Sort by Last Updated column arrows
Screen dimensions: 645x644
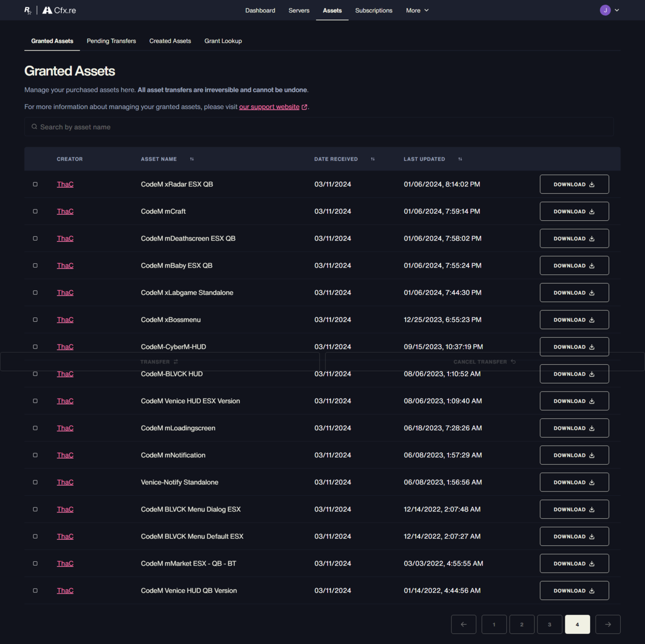(460, 159)
